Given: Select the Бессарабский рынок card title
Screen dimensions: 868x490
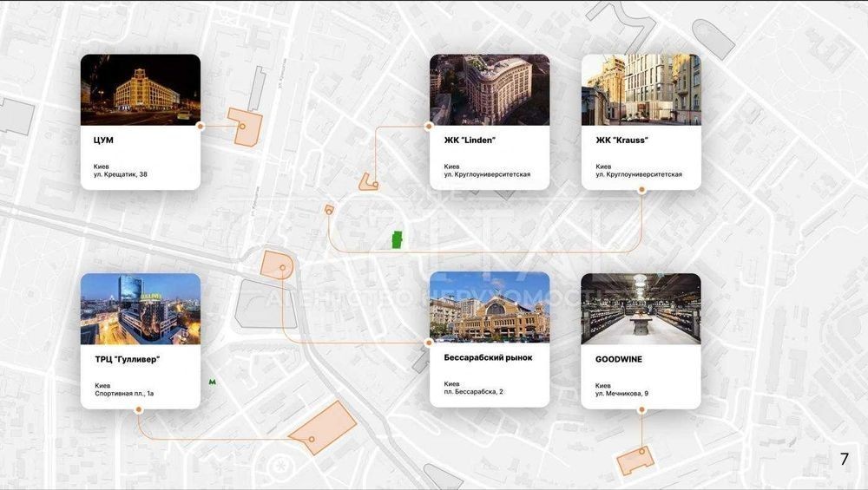Looking at the screenshot, I should [x=488, y=358].
